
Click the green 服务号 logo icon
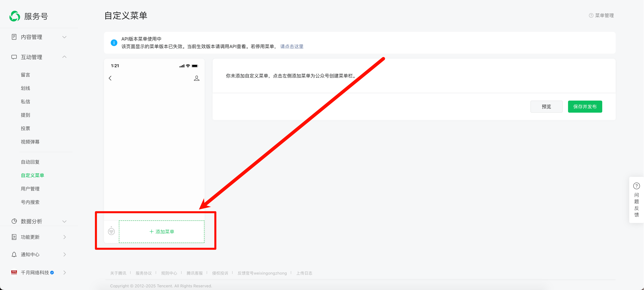pos(15,16)
